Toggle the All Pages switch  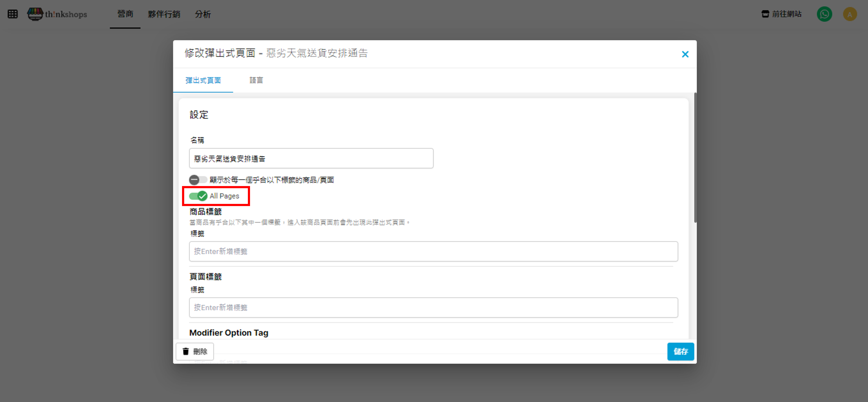tap(198, 196)
